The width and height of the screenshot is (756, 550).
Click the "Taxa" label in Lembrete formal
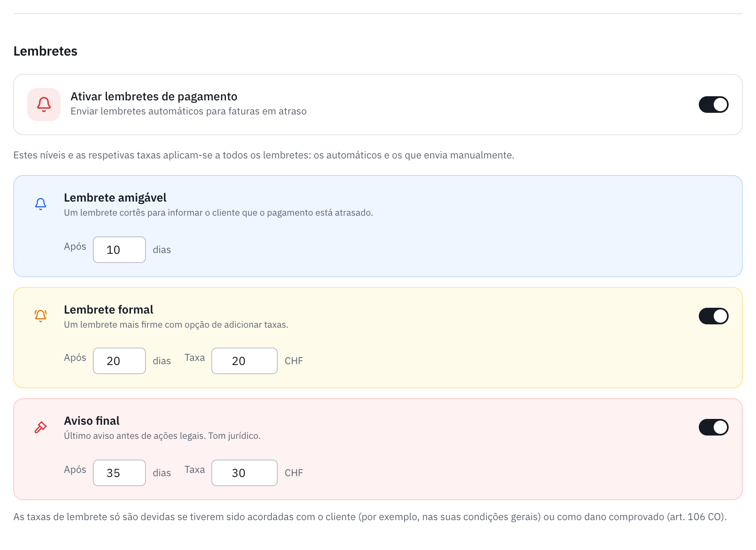(195, 358)
